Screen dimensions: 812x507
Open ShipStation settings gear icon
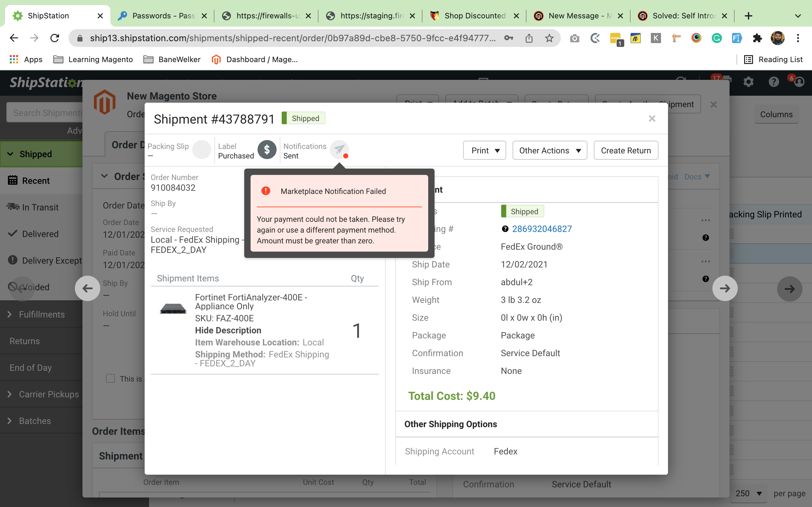coord(749,81)
